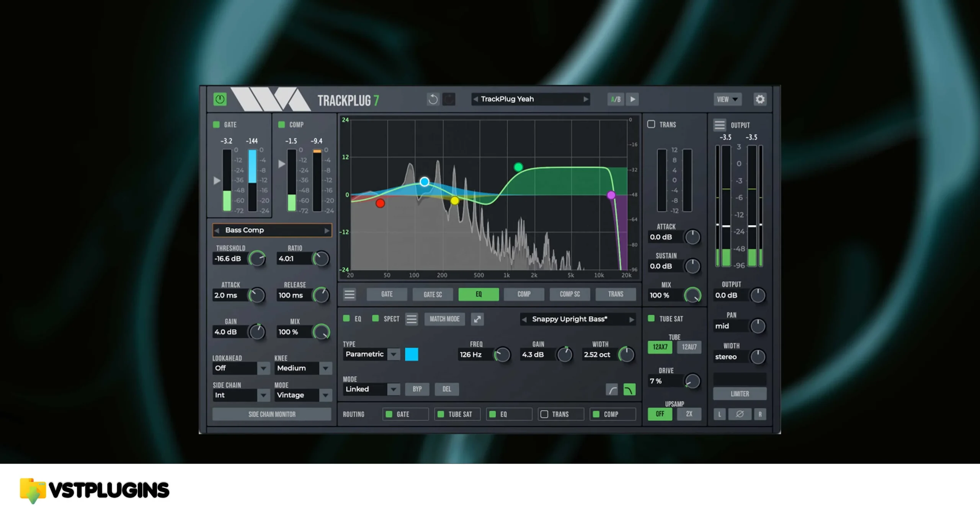Screen dimensions: 980x519
Task: Click the tube DRIVE knob
Action: coord(692,381)
